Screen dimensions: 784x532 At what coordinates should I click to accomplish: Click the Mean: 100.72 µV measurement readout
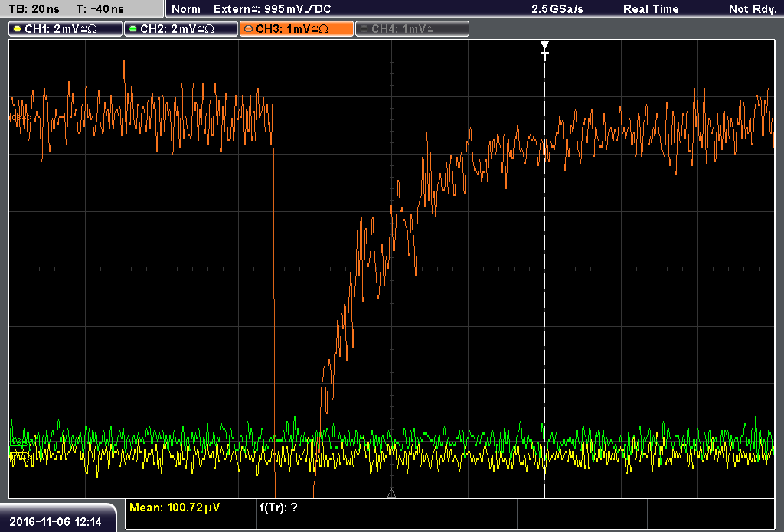tap(175, 508)
